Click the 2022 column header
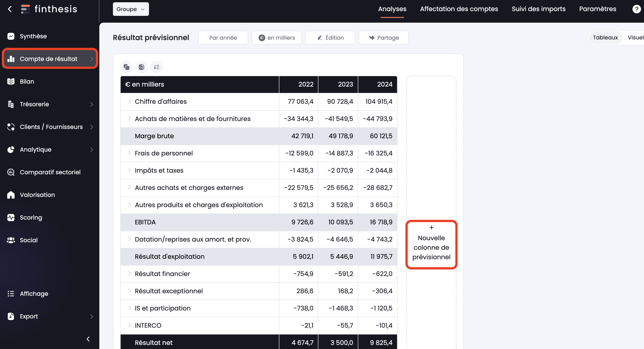The width and height of the screenshot is (644, 349). pyautogui.click(x=298, y=85)
